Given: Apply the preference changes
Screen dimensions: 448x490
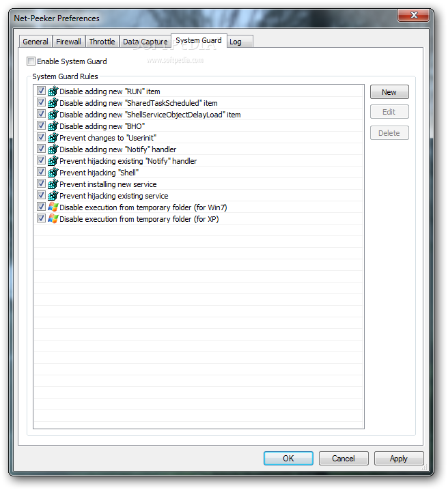Looking at the screenshot, I should [x=399, y=459].
